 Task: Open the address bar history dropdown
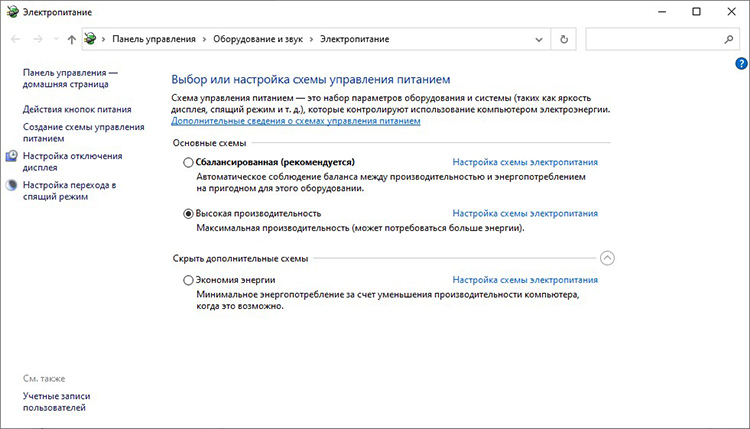pos(541,39)
